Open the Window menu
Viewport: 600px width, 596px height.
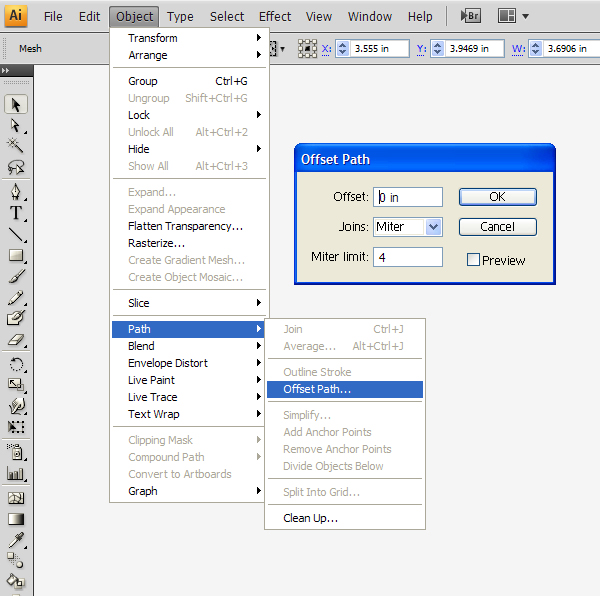(x=370, y=16)
